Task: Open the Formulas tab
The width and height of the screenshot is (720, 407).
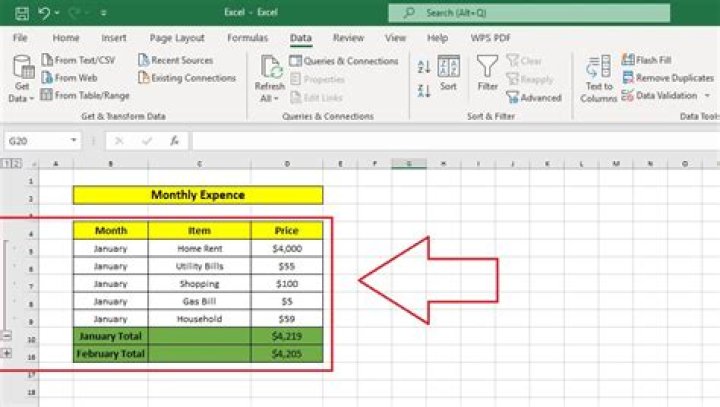Action: coord(248,38)
